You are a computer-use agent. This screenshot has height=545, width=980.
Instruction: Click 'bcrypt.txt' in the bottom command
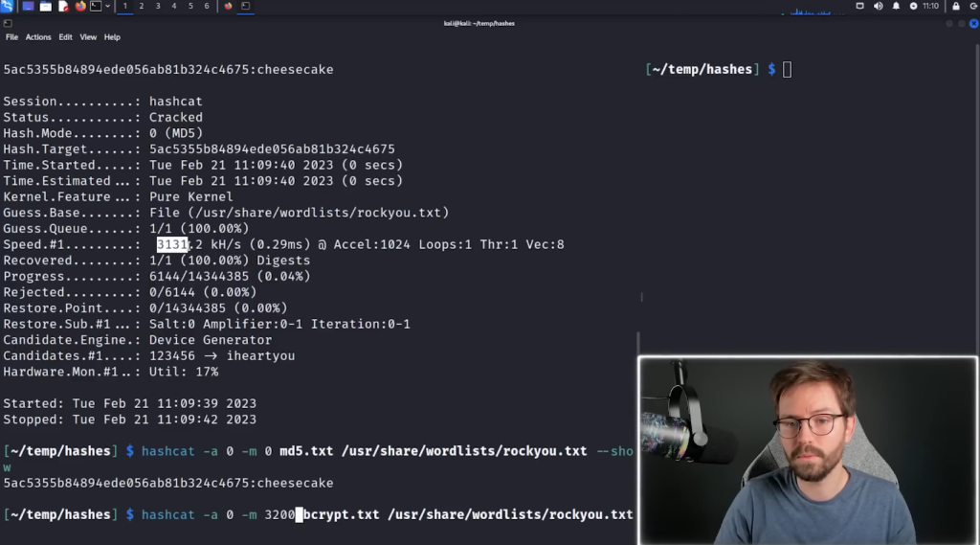coord(342,514)
